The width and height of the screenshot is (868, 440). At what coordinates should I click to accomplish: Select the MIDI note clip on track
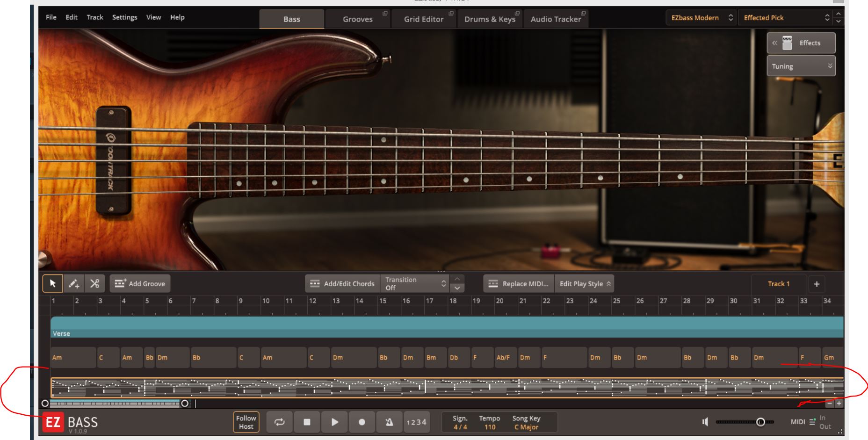(447, 387)
